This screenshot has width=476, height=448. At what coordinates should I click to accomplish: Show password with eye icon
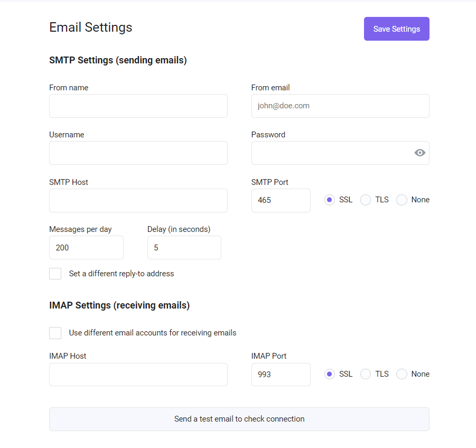419,153
